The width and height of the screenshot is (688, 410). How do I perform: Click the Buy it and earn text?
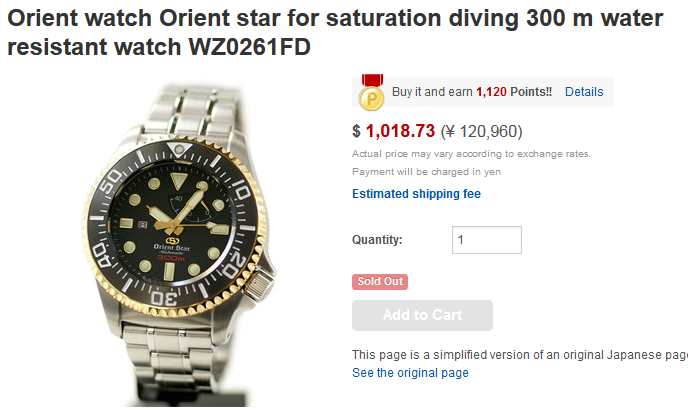click(x=432, y=92)
